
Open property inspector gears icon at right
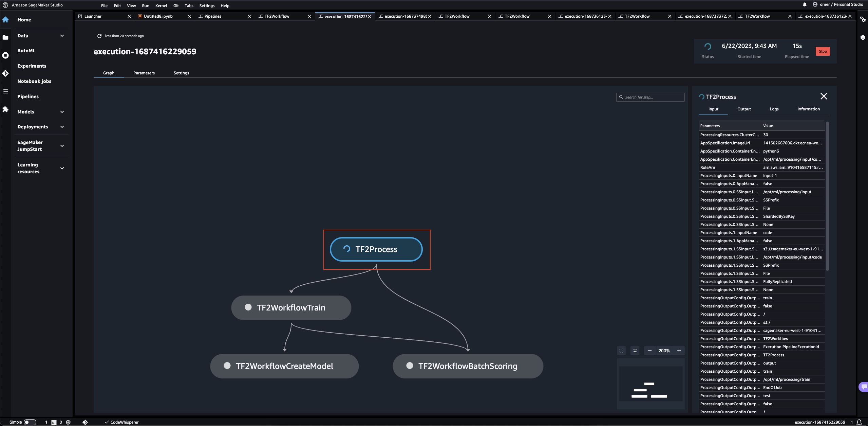(863, 20)
